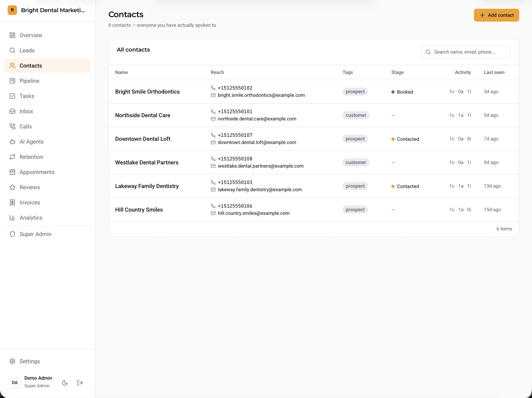Open the Bright Dental Marketing workspace header
The height and width of the screenshot is (398, 532).
click(x=47, y=10)
